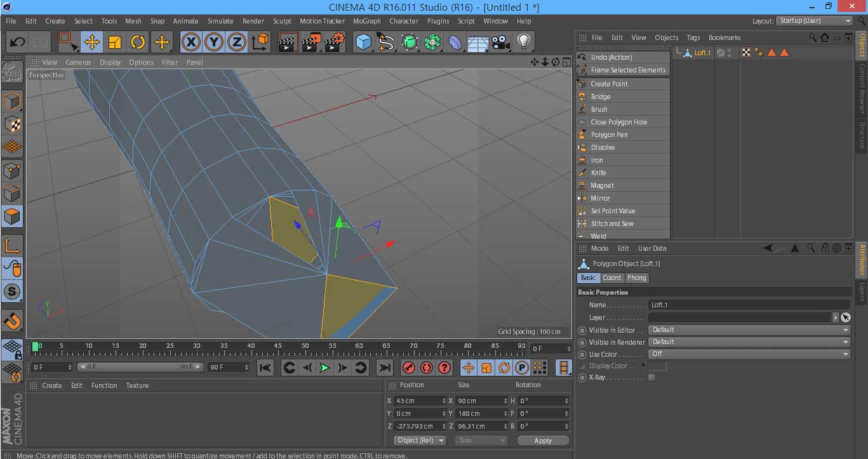Go to end of animation
Image resolution: width=868 pixels, height=459 pixels.
tap(385, 368)
